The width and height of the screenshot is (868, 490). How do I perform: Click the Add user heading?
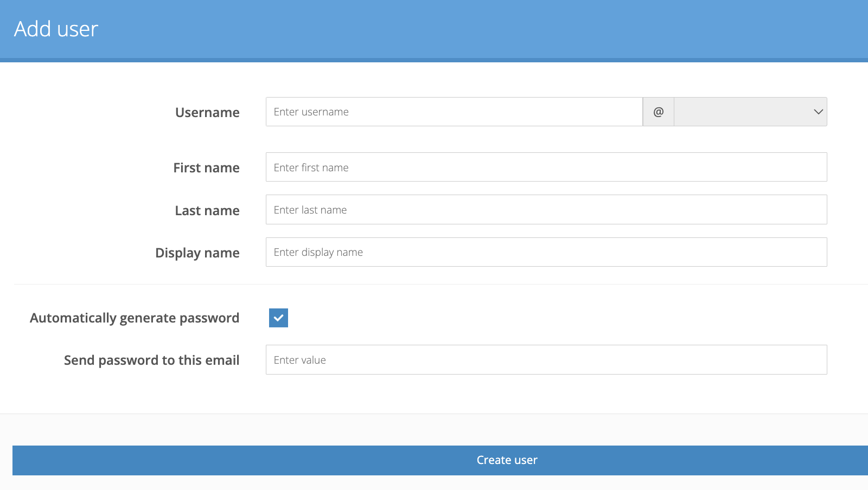(x=56, y=29)
